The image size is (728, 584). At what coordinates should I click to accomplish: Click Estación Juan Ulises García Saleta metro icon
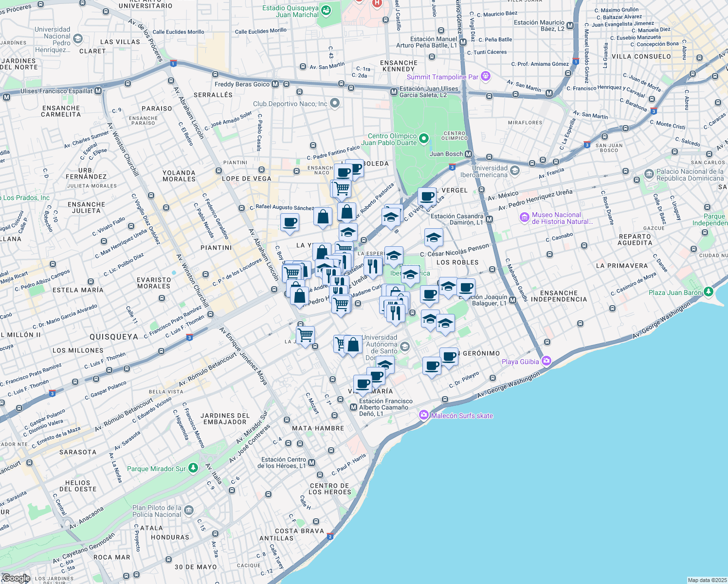click(394, 92)
